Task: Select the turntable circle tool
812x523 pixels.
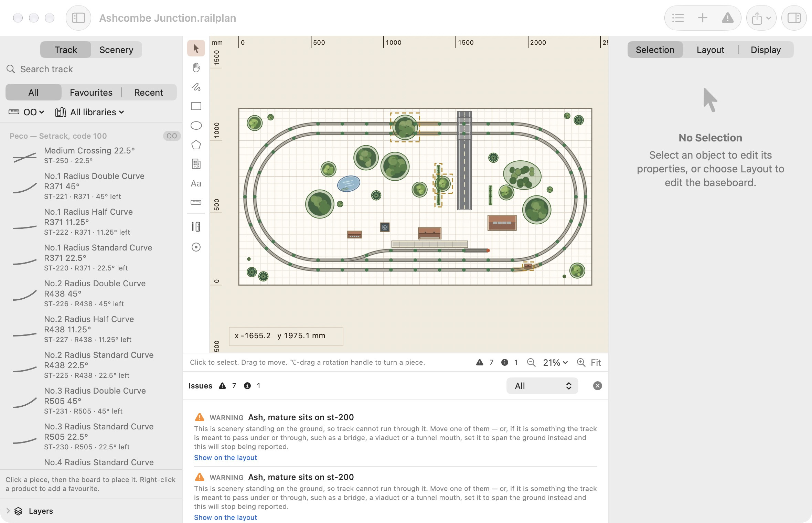Action: (196, 247)
